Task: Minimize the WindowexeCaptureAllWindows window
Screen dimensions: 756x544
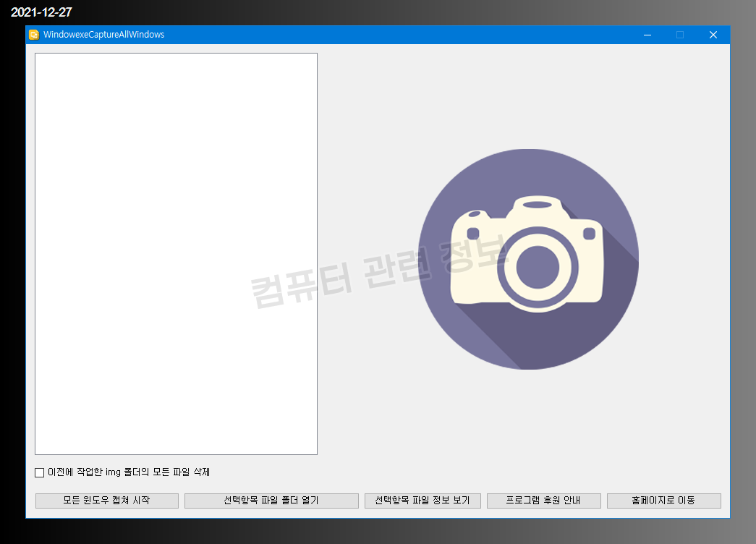Action: (x=647, y=35)
